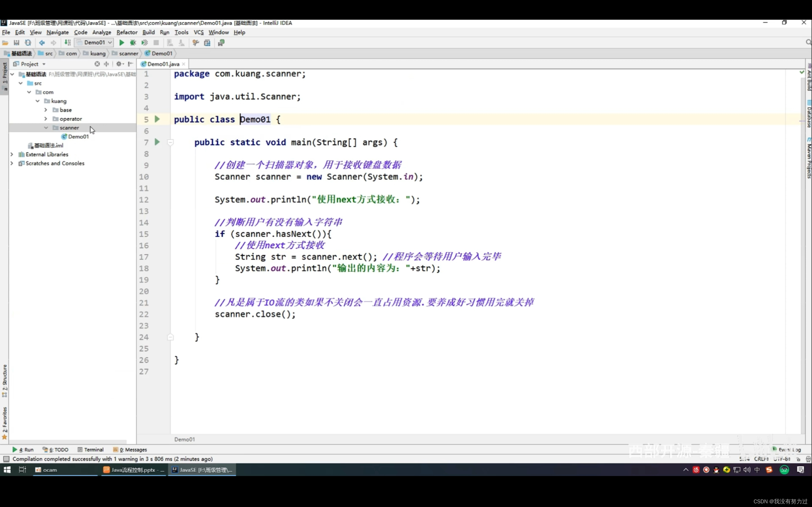
Task: Open Java流程控制.pptx from the taskbar
Action: tap(134, 470)
